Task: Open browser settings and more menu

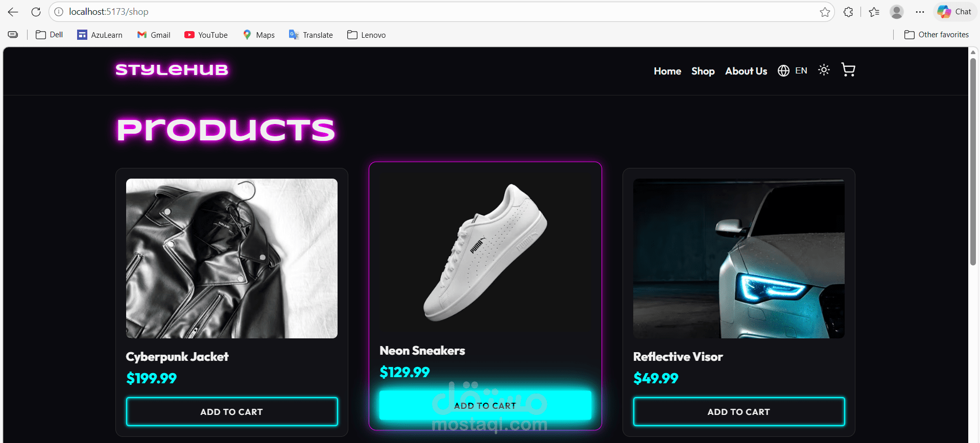Action: click(x=920, y=12)
